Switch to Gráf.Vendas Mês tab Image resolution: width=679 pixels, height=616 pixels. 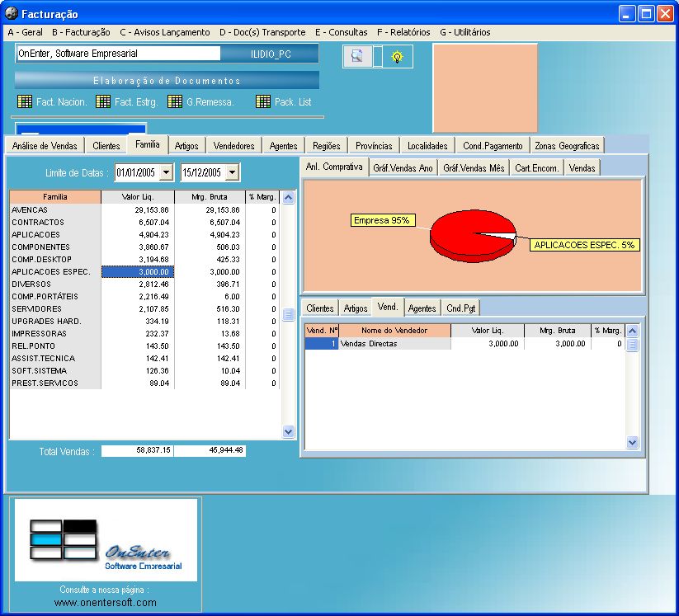coord(474,168)
